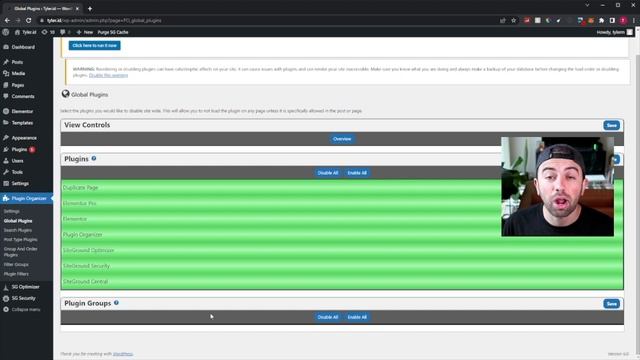Click the blue 'Click here to run it now' button

[x=94, y=45]
